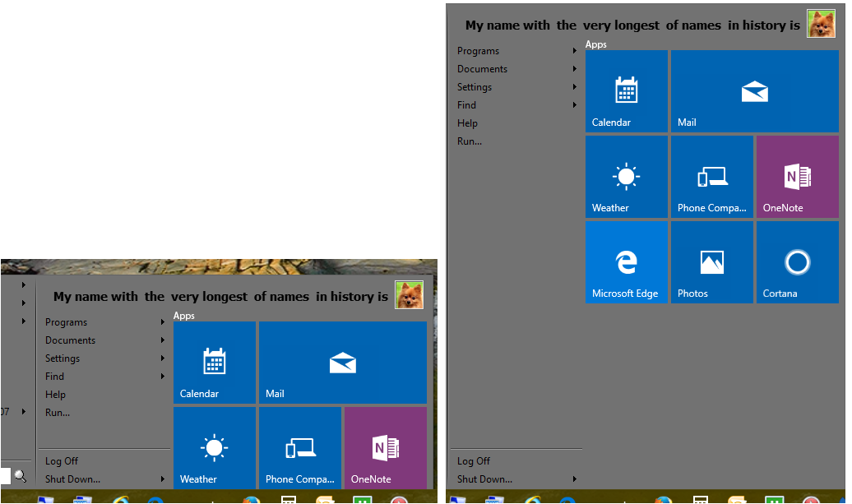Open the Photos tile
This screenshot has width=852, height=504.
[711, 262]
